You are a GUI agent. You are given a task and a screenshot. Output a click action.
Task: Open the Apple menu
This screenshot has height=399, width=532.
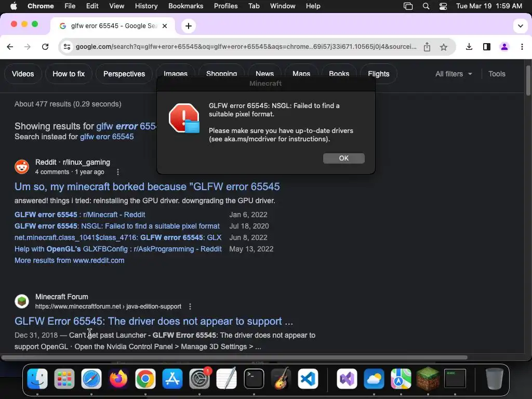tap(14, 6)
